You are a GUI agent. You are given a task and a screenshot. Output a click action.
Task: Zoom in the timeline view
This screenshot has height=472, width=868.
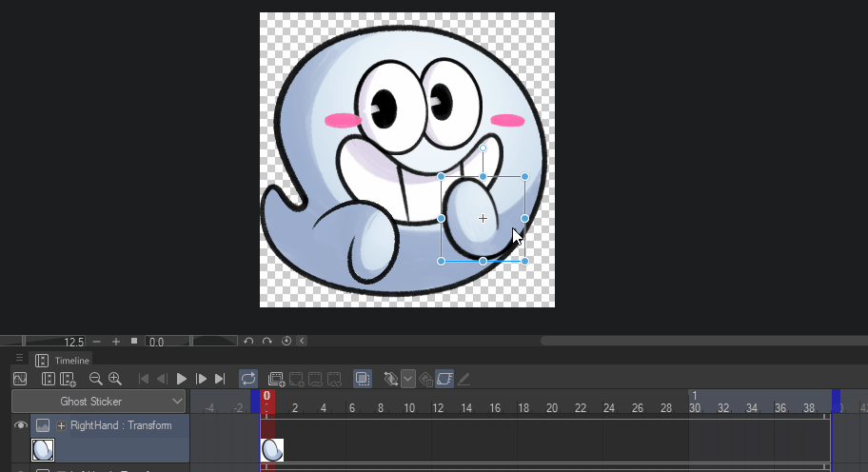click(x=115, y=379)
